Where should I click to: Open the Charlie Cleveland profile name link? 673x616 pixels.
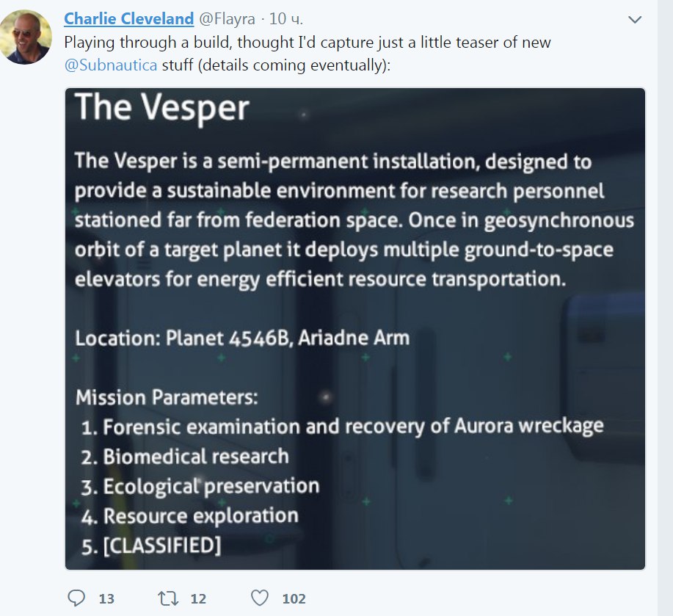click(128, 19)
